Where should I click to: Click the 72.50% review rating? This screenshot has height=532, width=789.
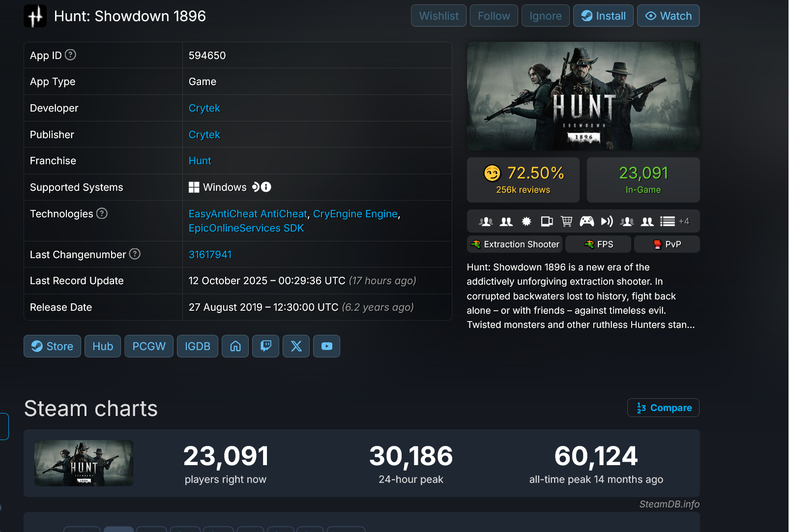coord(536,173)
